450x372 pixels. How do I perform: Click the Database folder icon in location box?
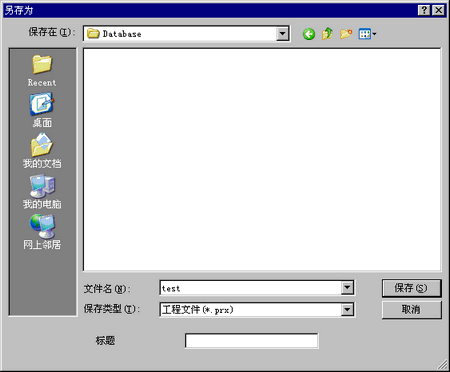click(x=93, y=33)
